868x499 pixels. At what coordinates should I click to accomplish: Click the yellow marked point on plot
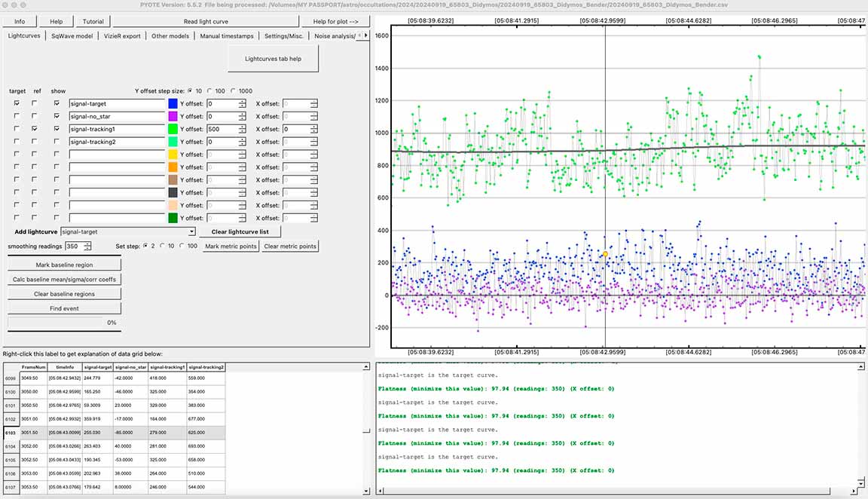tap(605, 254)
